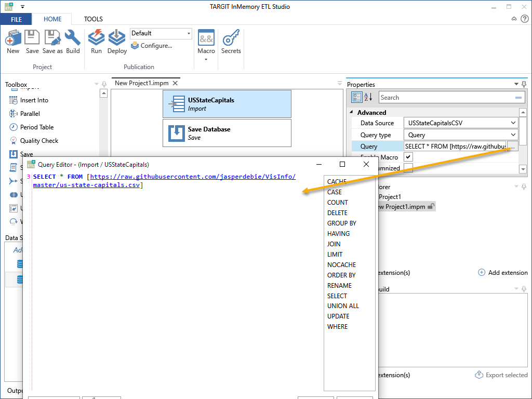
Task: Open Toolbox panel options dropdown arrow
Action: 96,84
